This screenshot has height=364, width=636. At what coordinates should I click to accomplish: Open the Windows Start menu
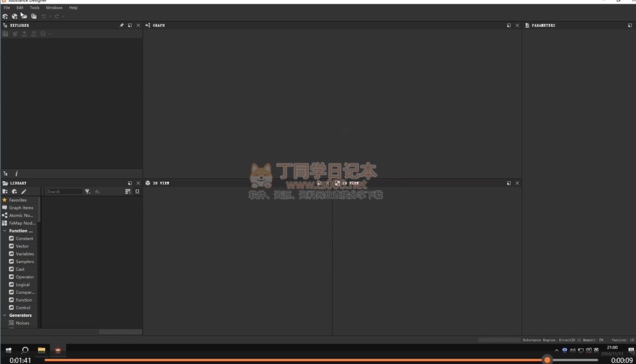pos(9,350)
